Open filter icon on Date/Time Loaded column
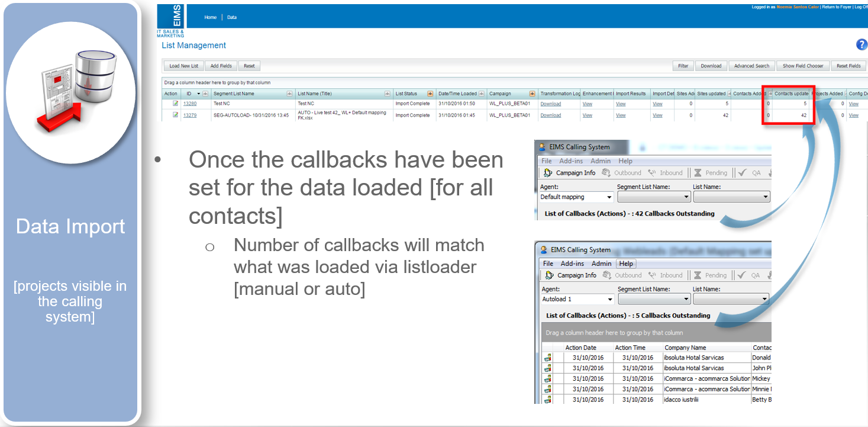This screenshot has width=868, height=427. [482, 94]
